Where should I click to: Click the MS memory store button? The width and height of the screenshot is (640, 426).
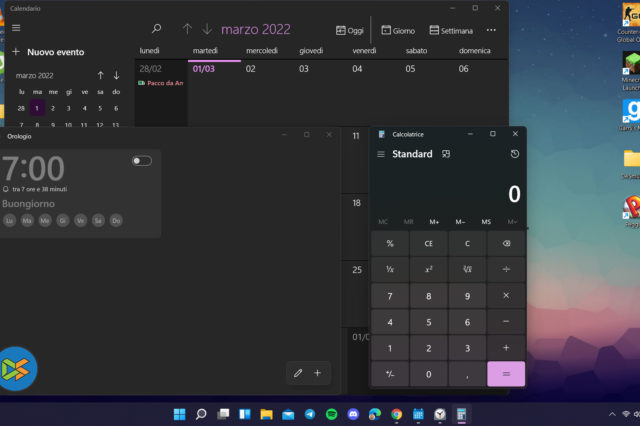(x=486, y=222)
